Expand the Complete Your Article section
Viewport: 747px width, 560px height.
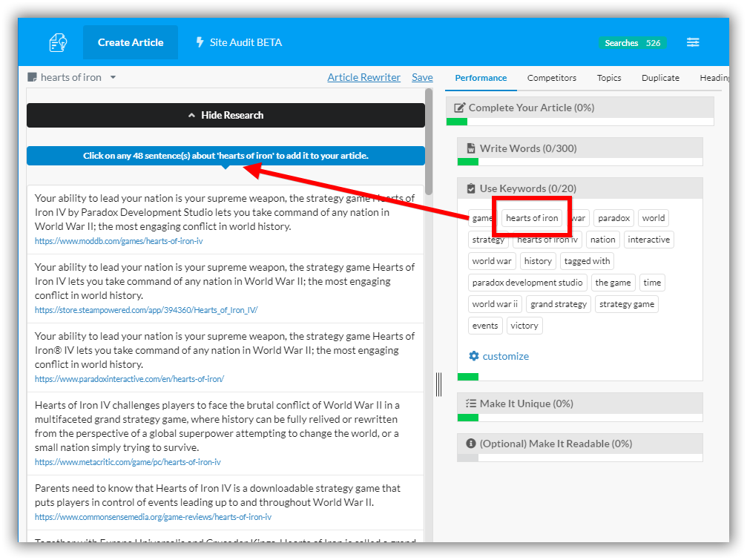tap(580, 108)
